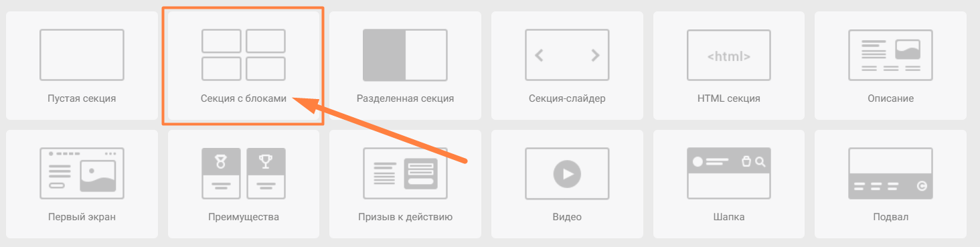This screenshot has height=247, width=980.
Task: Click the Пустая секция label
Action: [82, 98]
